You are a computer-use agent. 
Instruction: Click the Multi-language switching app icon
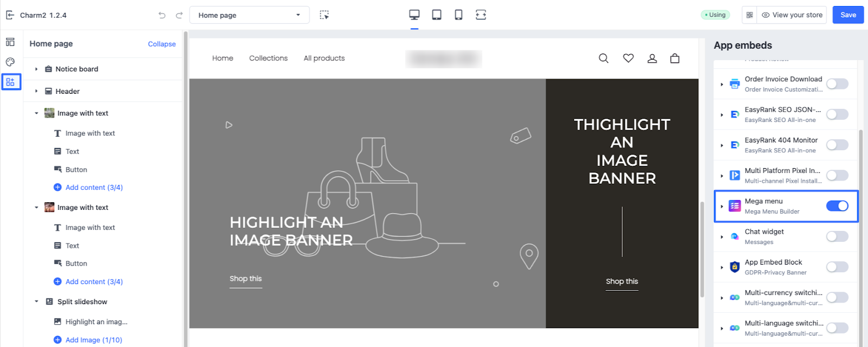point(735,328)
